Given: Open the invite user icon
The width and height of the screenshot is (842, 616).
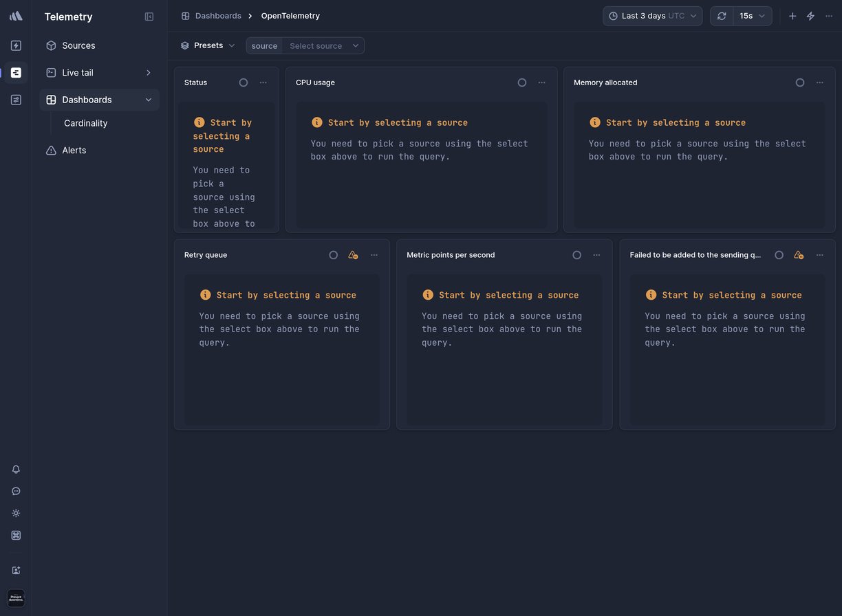Looking at the screenshot, I should [16, 571].
